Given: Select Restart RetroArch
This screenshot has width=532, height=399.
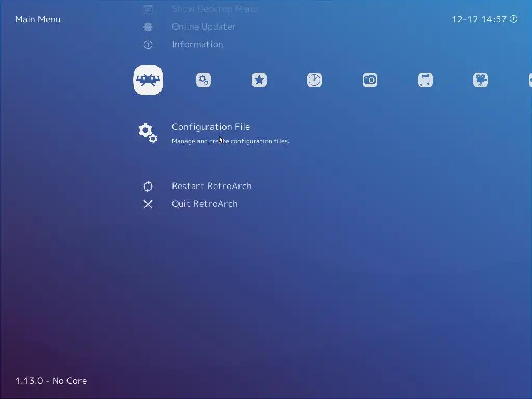Looking at the screenshot, I should [x=212, y=186].
